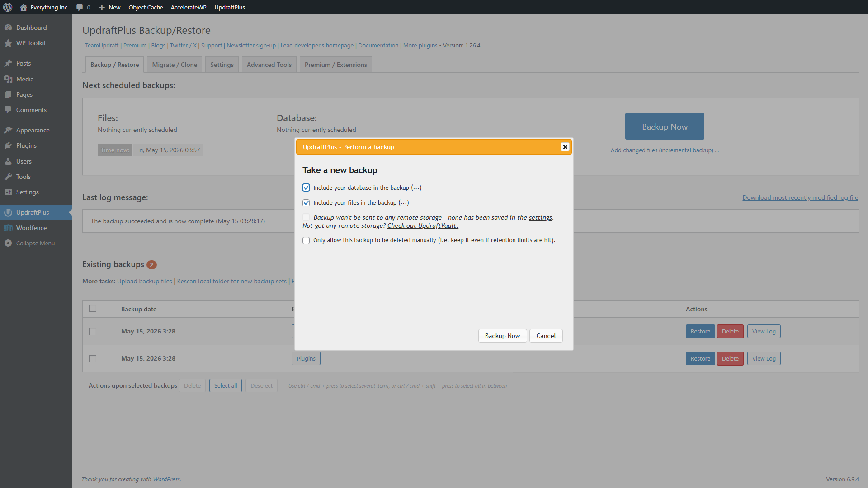This screenshot has width=868, height=488.
Task: Delete the second May 15 backup
Action: click(730, 358)
